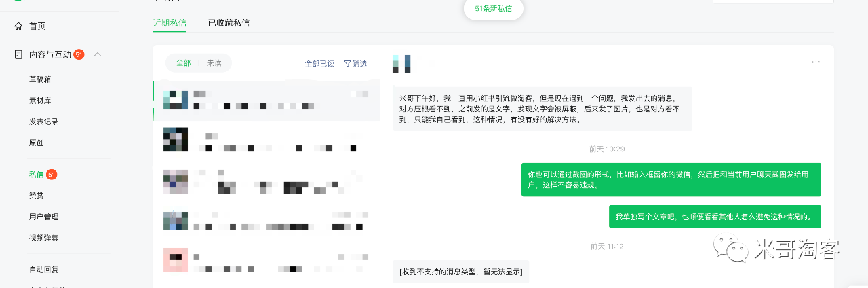Click the green reply mentioning 截图的形式
Viewport: 868px width, 288px height.
click(671, 179)
